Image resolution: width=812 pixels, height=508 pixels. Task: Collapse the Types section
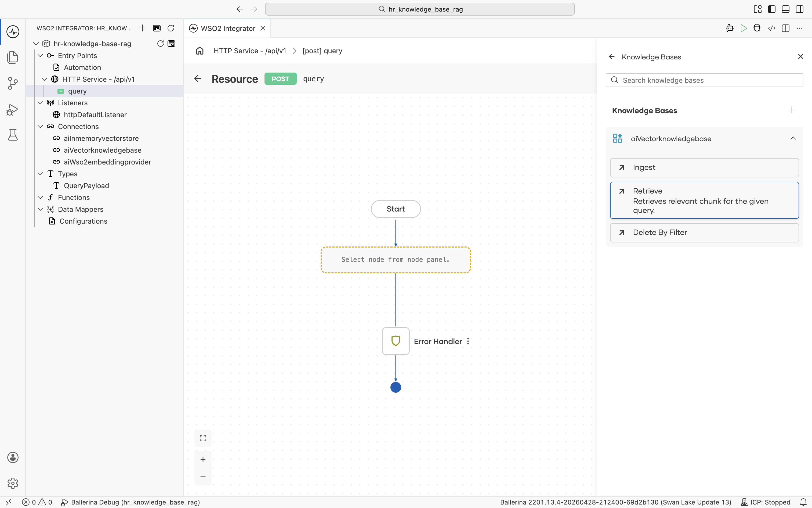click(40, 174)
